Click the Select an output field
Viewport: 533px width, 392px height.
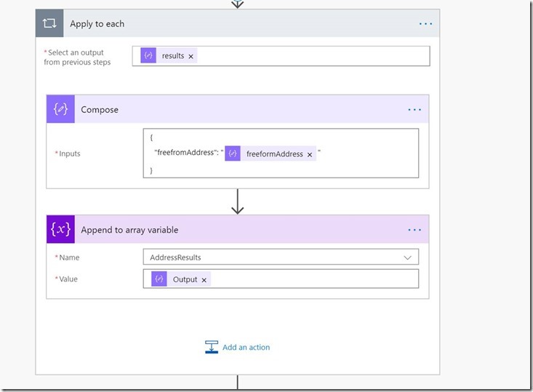click(x=313, y=56)
